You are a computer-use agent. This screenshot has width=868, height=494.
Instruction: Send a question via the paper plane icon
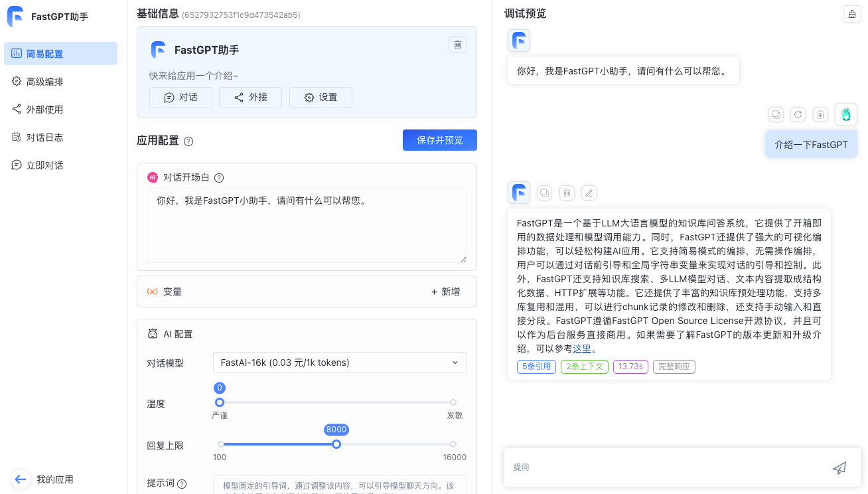pos(839,467)
